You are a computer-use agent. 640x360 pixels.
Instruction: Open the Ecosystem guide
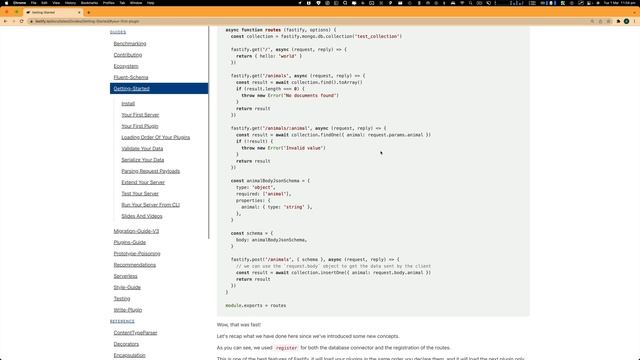point(126,66)
